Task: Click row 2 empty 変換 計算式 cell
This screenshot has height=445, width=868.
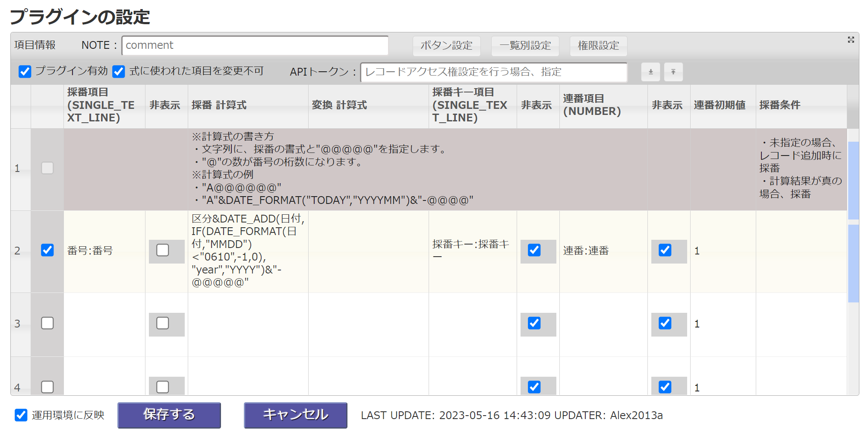Action: point(369,251)
